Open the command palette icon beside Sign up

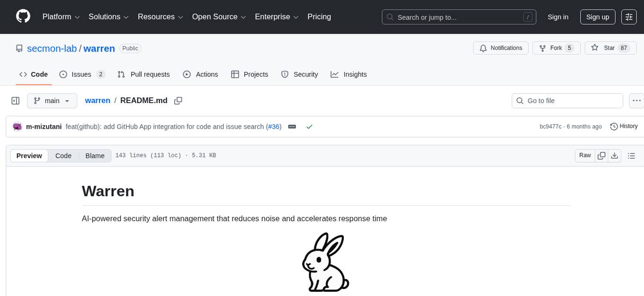[x=629, y=17]
